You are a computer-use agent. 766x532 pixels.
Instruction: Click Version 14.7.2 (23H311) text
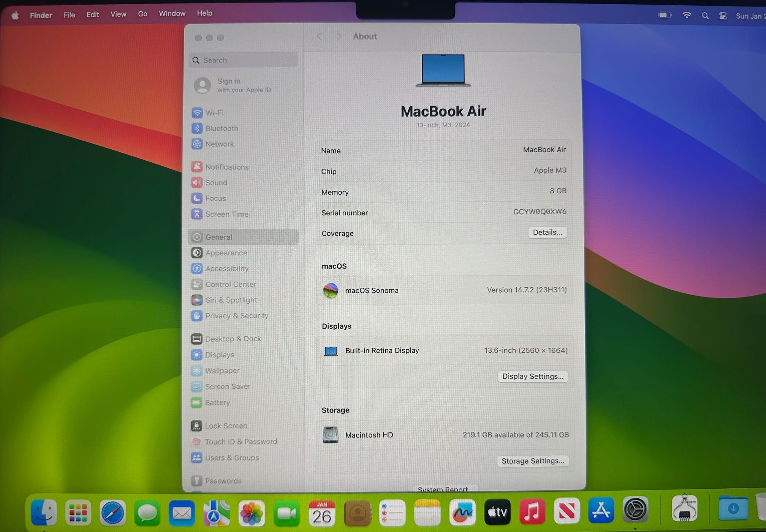[x=527, y=290]
